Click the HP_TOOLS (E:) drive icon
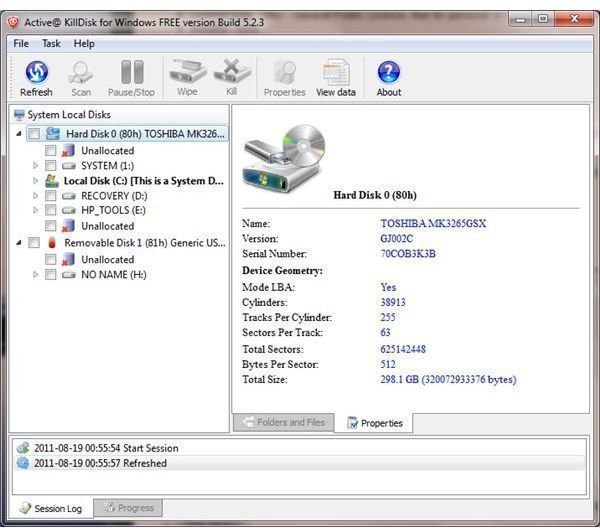This screenshot has height=530, width=600. pos(68,210)
